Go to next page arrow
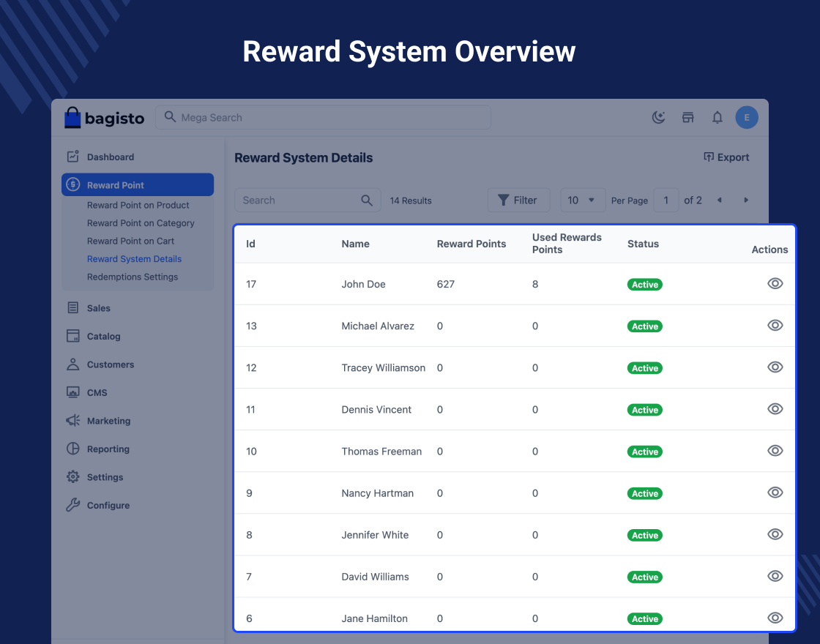 tap(746, 201)
